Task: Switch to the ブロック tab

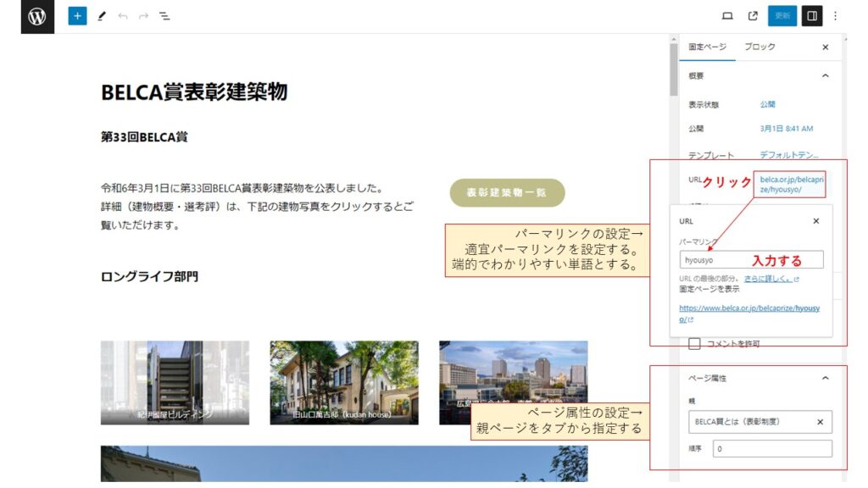Action: coord(759,47)
